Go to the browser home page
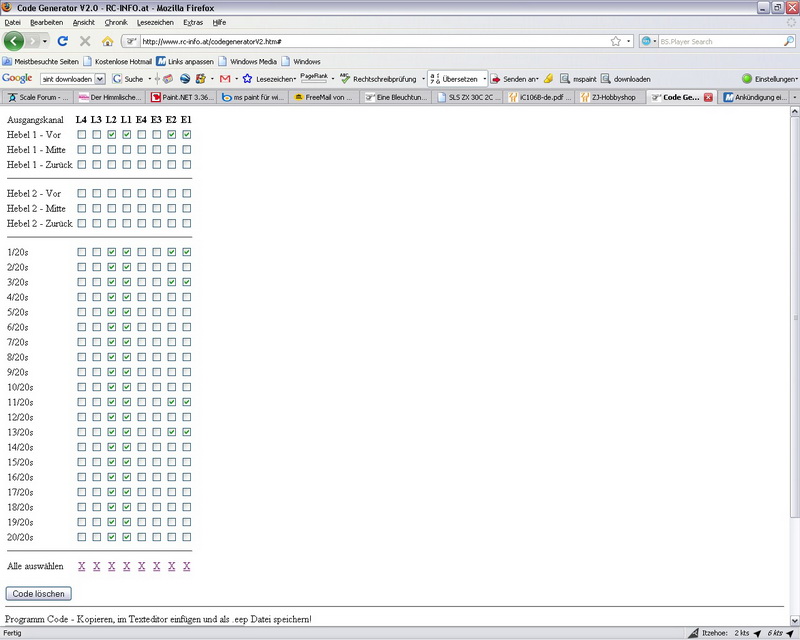Image resolution: width=800 pixels, height=640 pixels. (107, 41)
